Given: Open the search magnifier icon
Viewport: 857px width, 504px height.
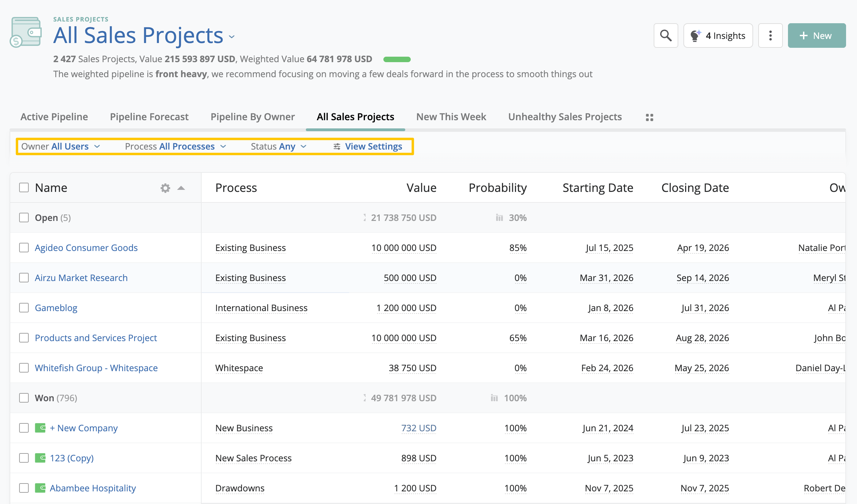Looking at the screenshot, I should point(666,36).
